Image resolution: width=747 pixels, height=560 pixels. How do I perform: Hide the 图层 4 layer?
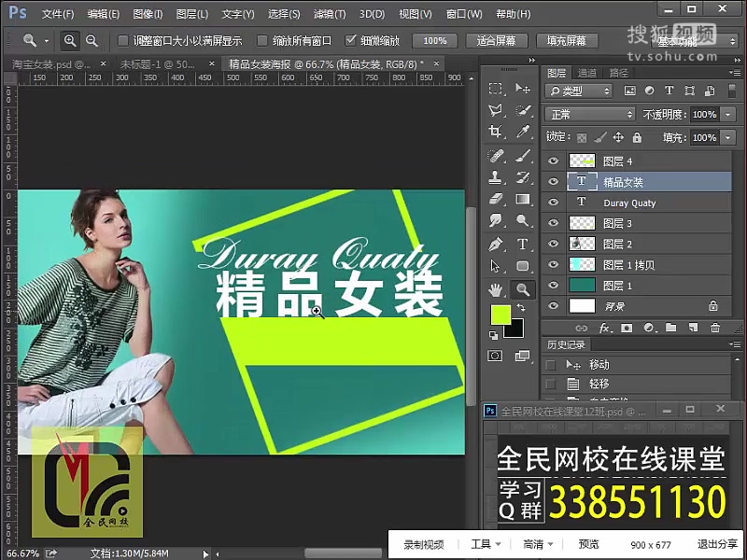point(554,161)
